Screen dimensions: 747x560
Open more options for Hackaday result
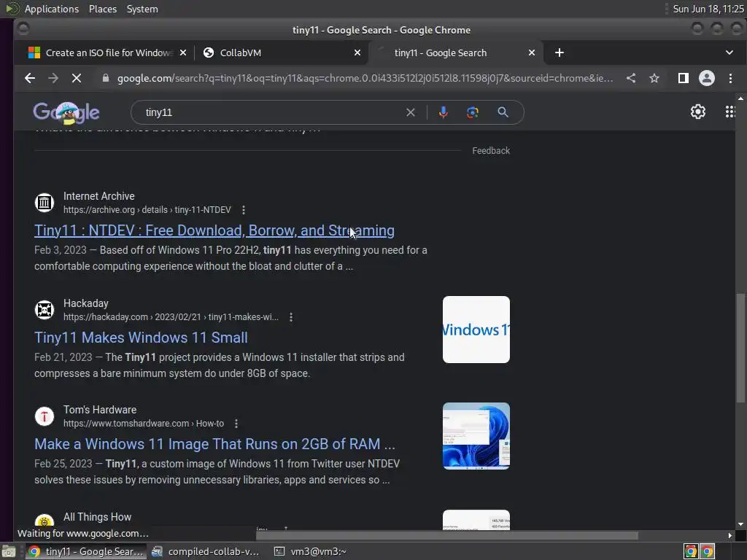(291, 317)
